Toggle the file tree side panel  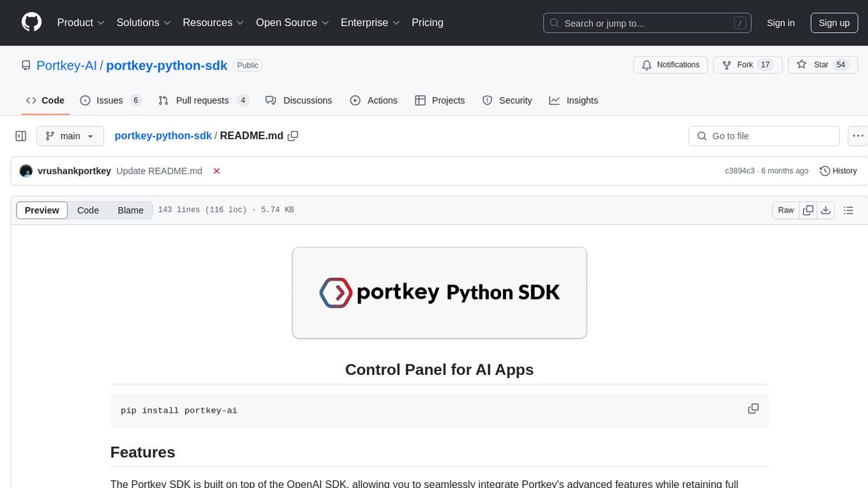coord(21,136)
